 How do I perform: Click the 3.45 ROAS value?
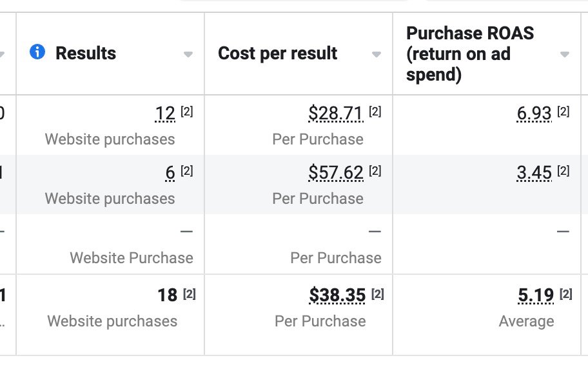click(534, 173)
